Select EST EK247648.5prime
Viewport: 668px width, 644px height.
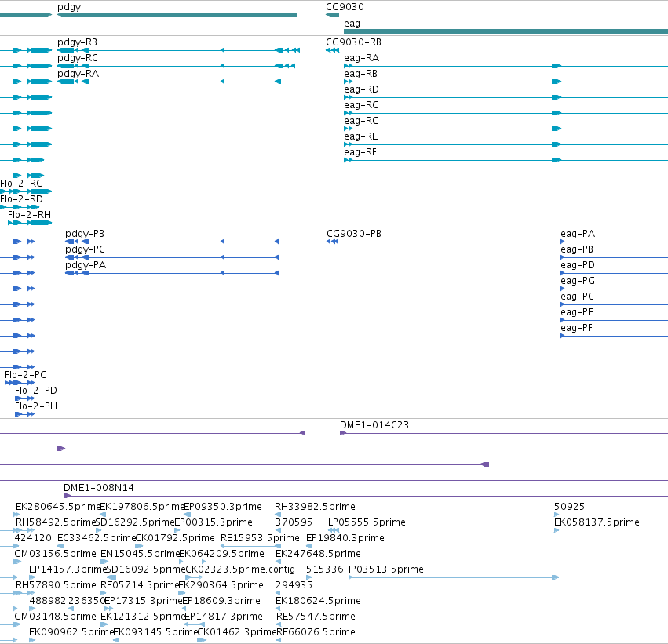[318, 554]
